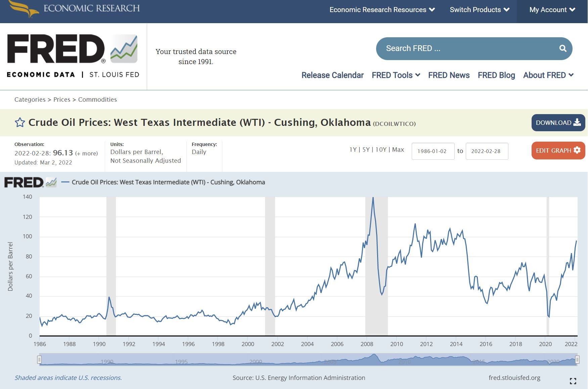The image size is (588, 389).
Task: Select the 5Y date range
Action: tap(366, 150)
